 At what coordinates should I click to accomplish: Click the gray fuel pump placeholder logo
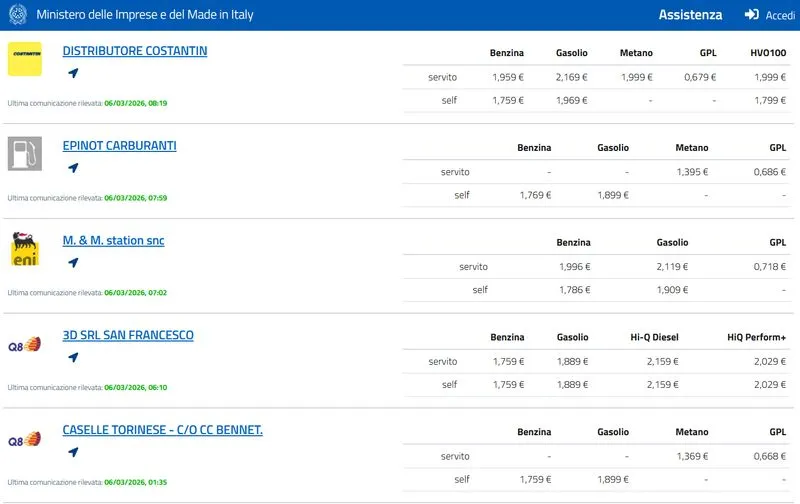[x=25, y=154]
